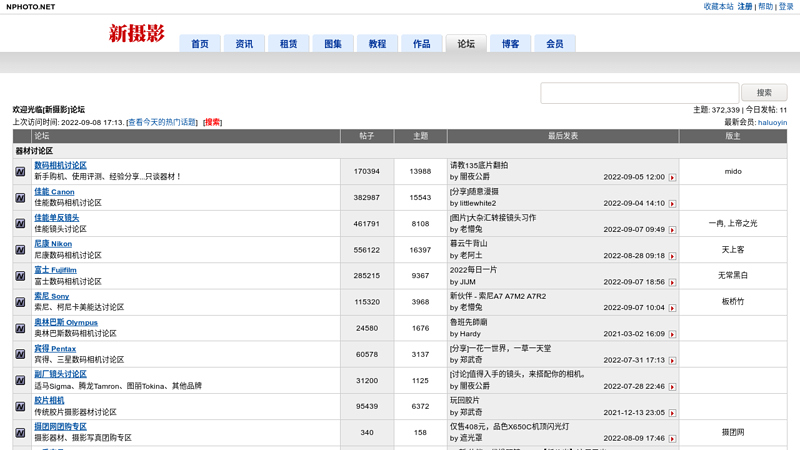Click the forum icon beside 胶片相机
800x450 pixels.
(20, 407)
